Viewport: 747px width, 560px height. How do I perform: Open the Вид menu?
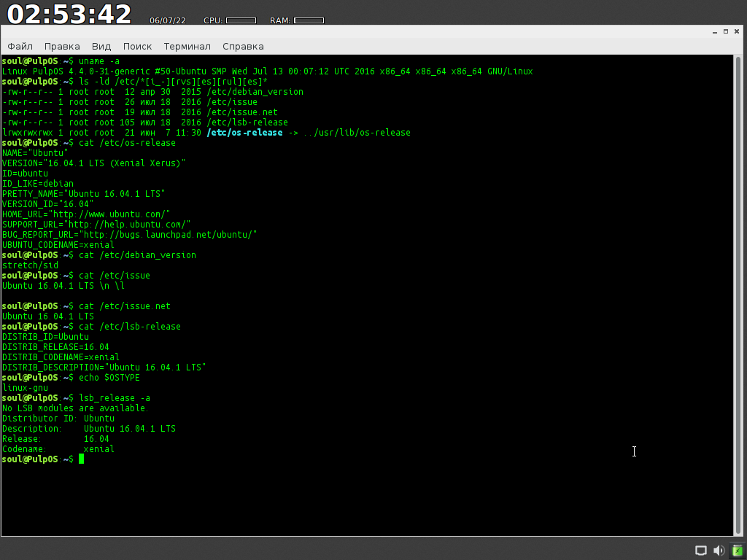pos(101,46)
